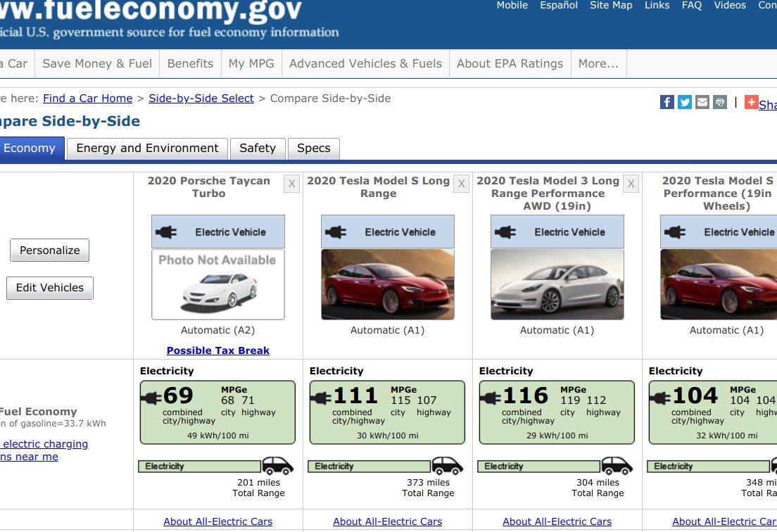The image size is (777, 532).
Task: Remove Porsche Taycan Turbo with X
Action: [292, 184]
